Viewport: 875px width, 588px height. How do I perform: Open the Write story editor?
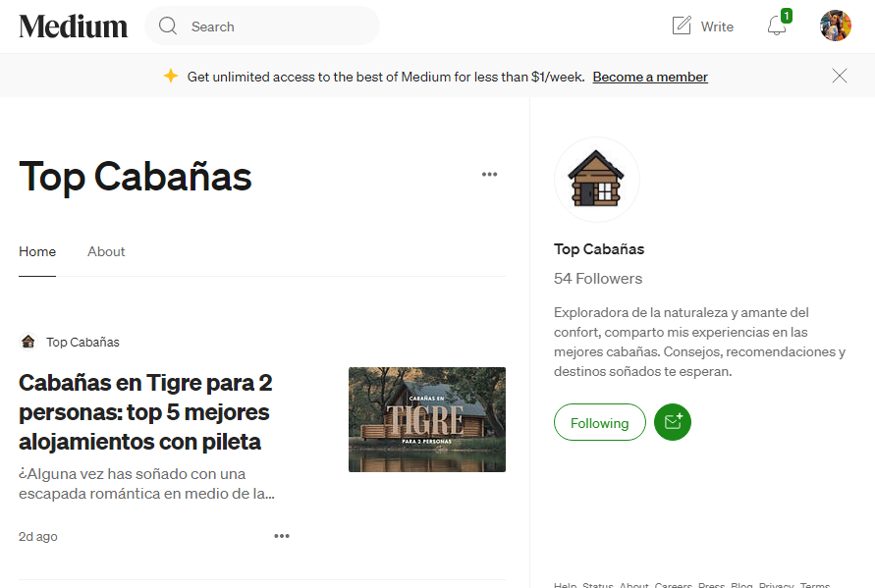point(702,26)
